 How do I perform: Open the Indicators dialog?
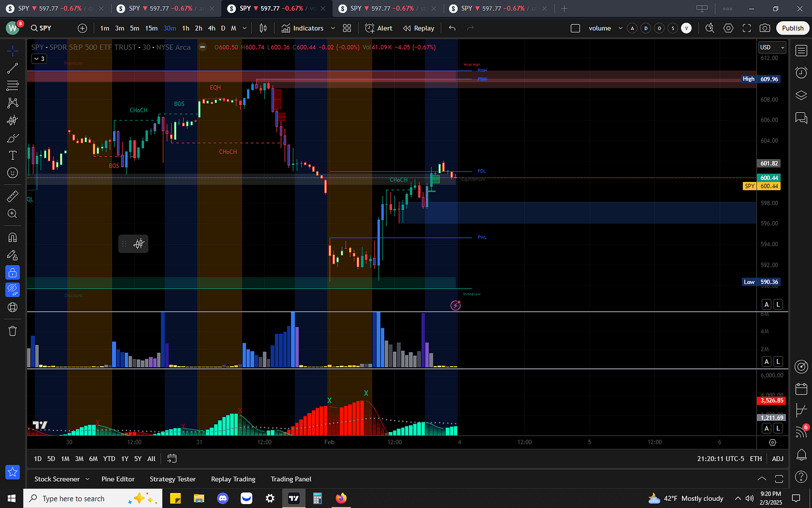pos(302,28)
